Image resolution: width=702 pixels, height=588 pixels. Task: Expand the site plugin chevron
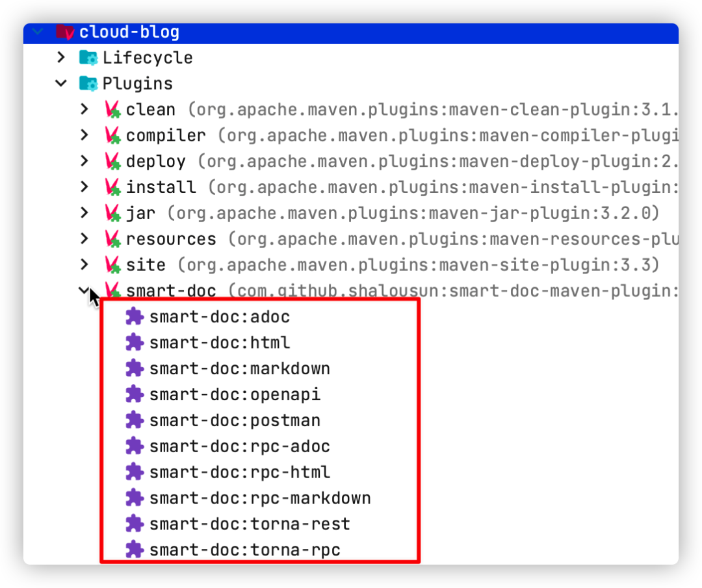84,264
